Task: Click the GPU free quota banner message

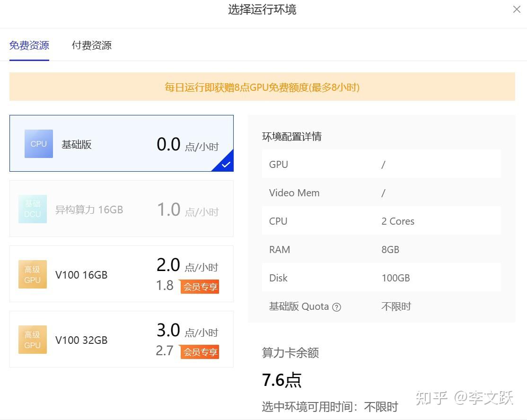Action: coord(262,87)
